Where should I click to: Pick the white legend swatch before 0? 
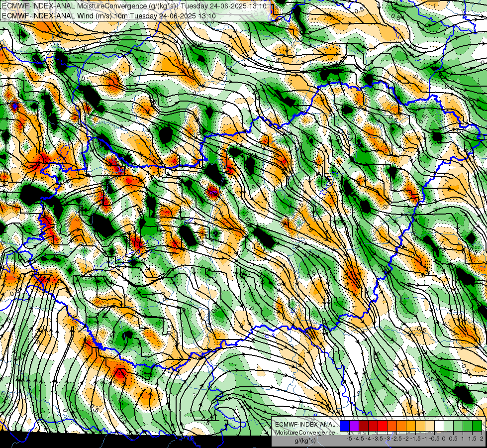tap(439, 426)
